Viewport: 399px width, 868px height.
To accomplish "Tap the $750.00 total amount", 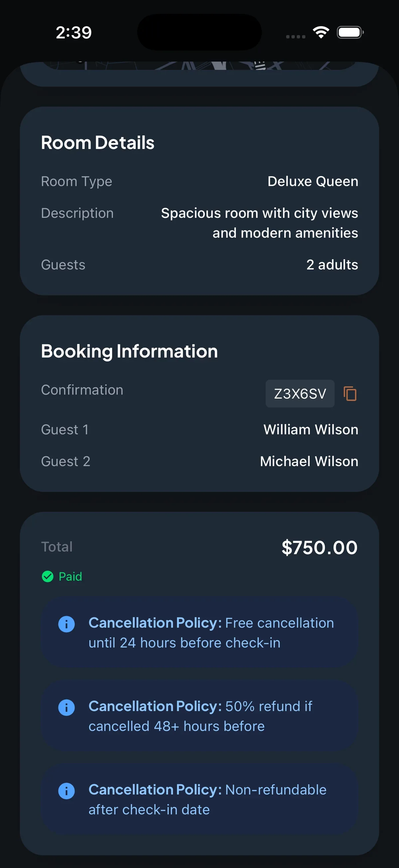I will click(319, 547).
